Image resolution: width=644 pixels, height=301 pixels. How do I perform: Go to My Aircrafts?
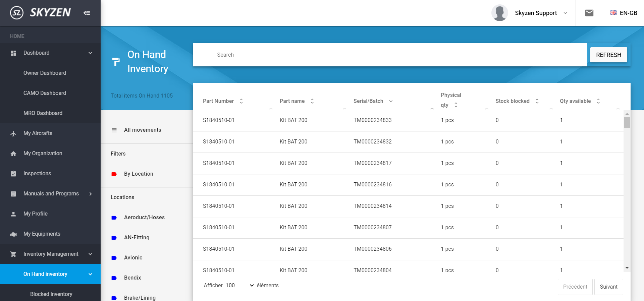click(38, 133)
